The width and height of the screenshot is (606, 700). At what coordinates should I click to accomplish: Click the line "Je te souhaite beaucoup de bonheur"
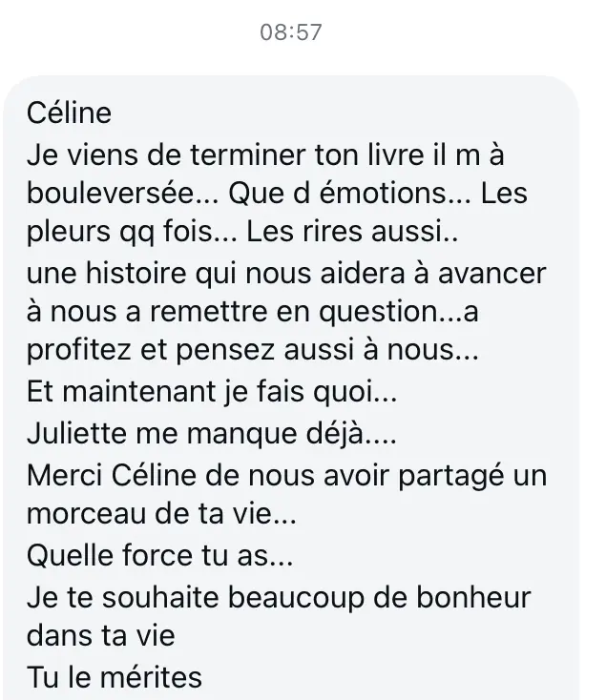click(x=280, y=599)
